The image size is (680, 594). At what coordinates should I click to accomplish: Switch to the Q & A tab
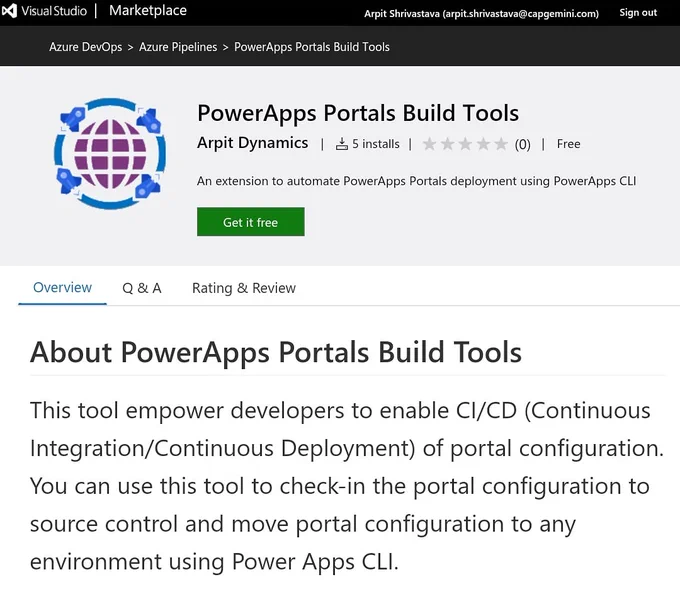pos(142,288)
